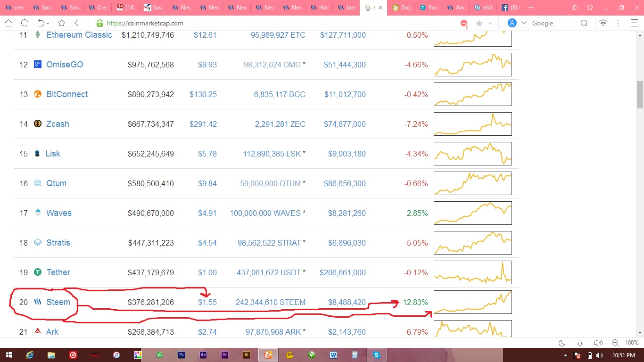Switch to the 'smt' tab

[14, 8]
